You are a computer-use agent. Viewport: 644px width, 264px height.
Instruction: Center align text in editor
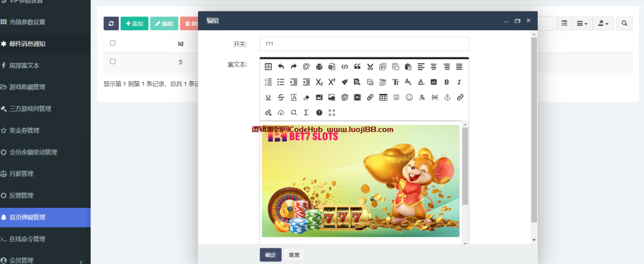[434, 67]
